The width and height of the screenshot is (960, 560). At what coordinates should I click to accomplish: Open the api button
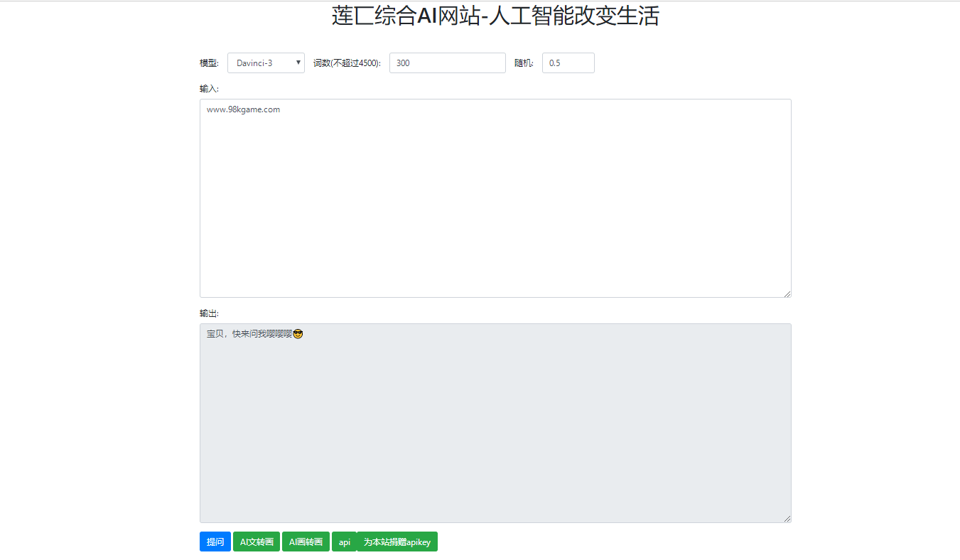(x=344, y=542)
